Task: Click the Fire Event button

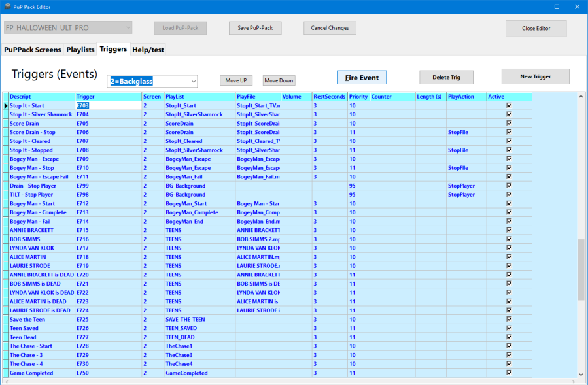Action: (362, 78)
